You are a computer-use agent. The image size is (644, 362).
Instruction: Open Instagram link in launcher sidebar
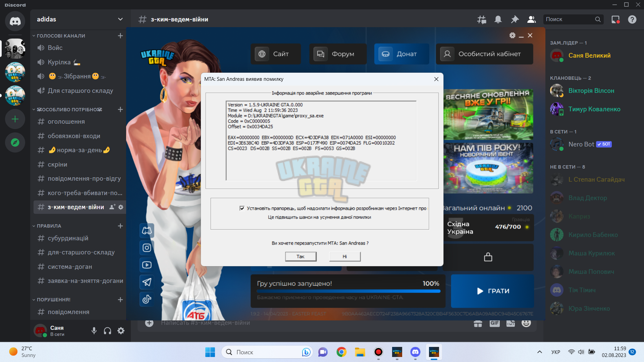[147, 248]
